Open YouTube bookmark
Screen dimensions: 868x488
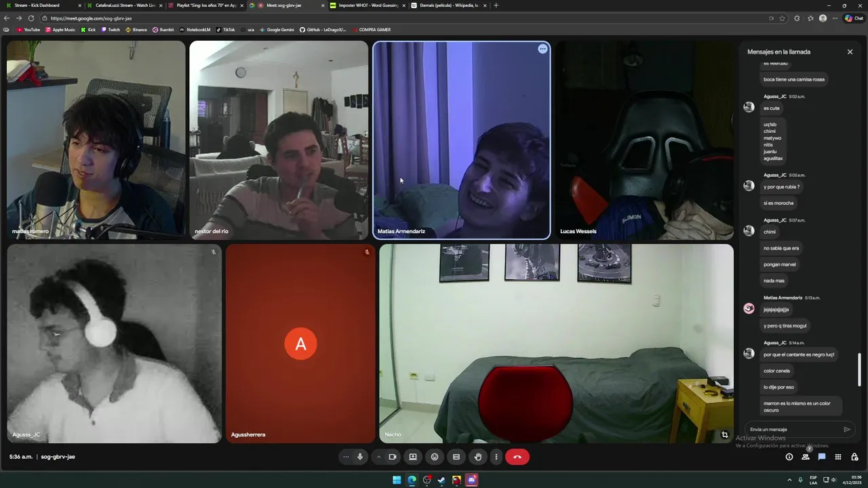pyautogui.click(x=28, y=30)
